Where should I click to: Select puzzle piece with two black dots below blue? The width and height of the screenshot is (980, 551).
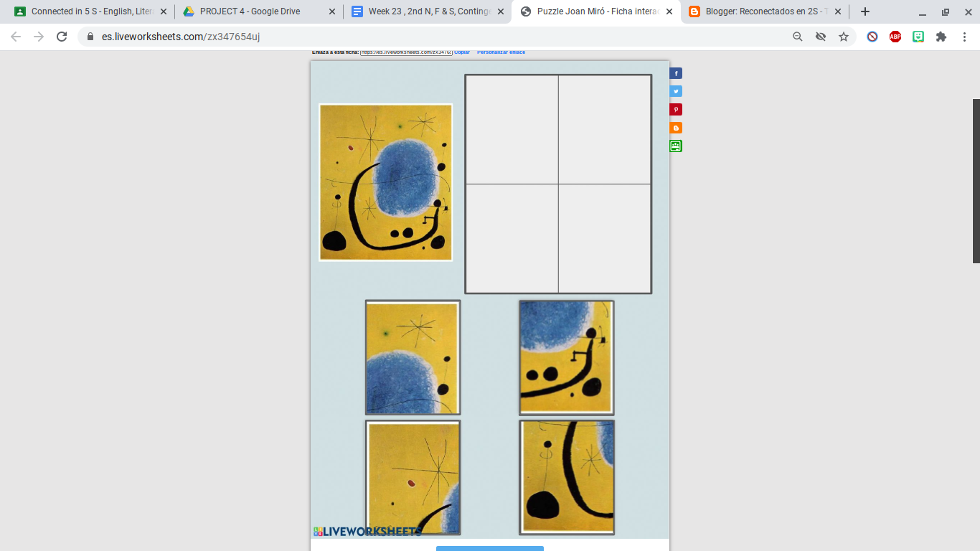pyautogui.click(x=567, y=357)
